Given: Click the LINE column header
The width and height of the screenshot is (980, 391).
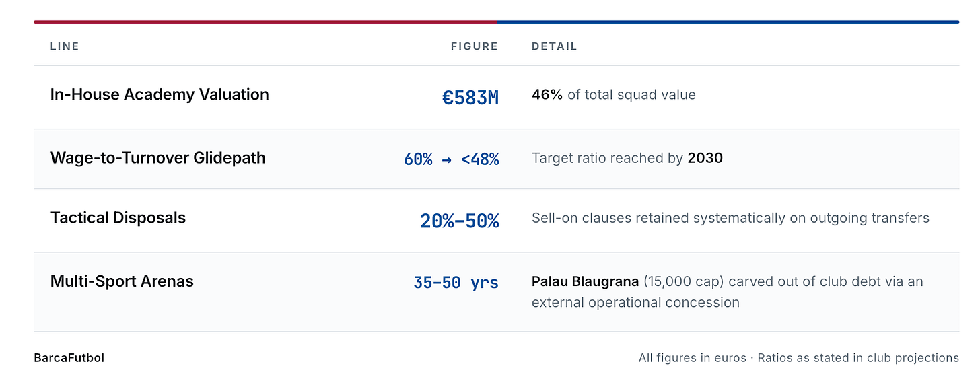Looking at the screenshot, I should click(x=65, y=46).
